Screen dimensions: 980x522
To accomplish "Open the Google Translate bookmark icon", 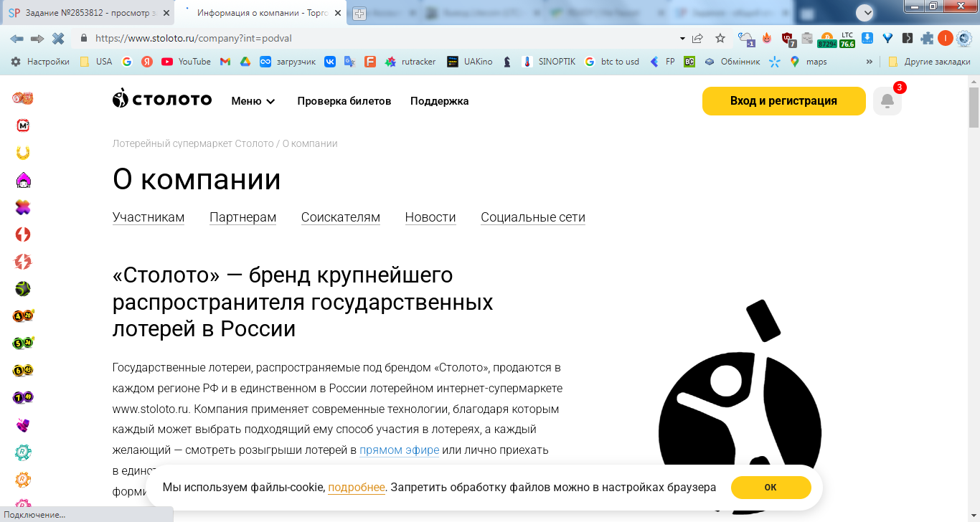I will pyautogui.click(x=350, y=62).
